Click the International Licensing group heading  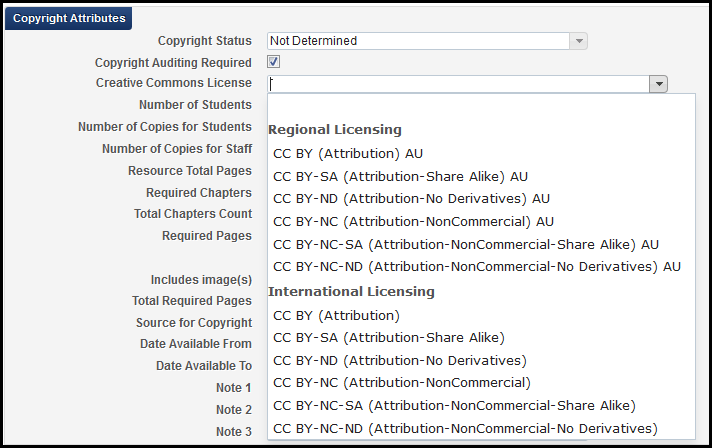[351, 291]
